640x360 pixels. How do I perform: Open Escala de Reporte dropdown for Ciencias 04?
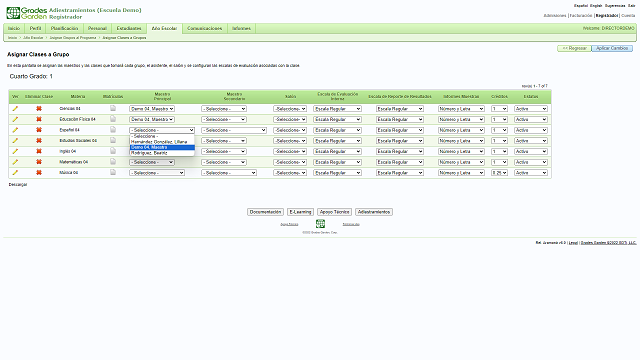(400, 109)
